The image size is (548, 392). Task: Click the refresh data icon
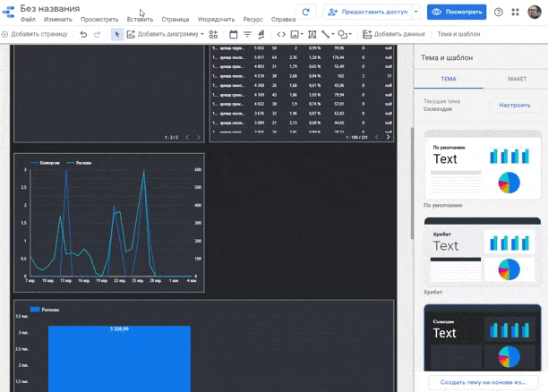coord(306,12)
